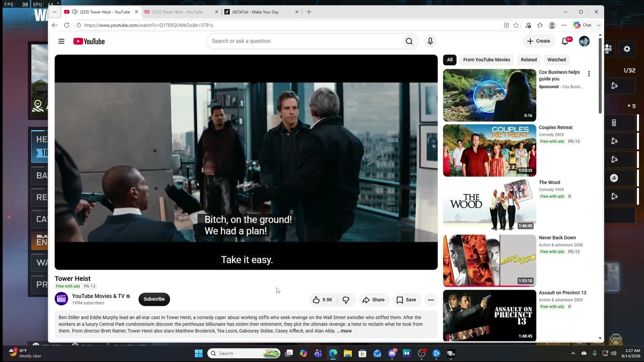644x362 pixels.
Task: Open settings gear in the game window
Action: 627,49
